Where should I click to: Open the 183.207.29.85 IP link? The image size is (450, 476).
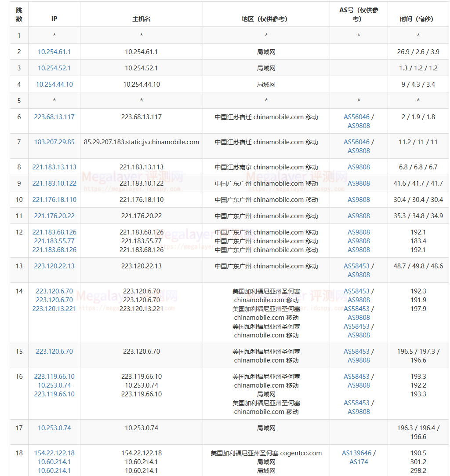pos(54,142)
